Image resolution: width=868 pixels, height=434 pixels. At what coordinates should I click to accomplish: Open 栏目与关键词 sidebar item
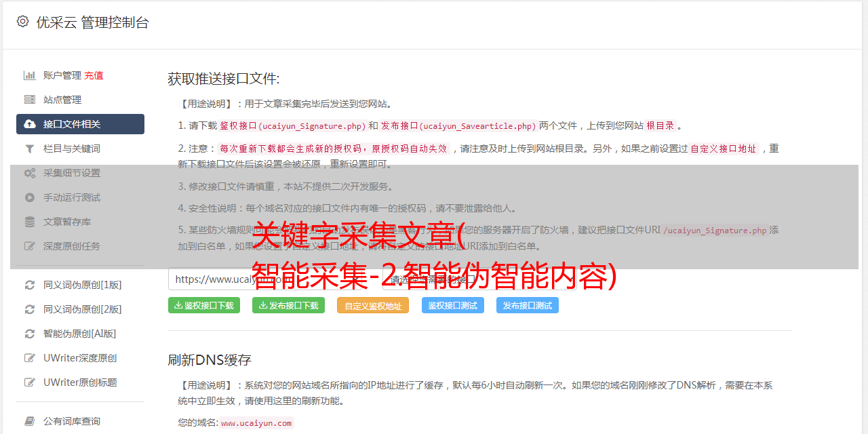(x=80, y=149)
